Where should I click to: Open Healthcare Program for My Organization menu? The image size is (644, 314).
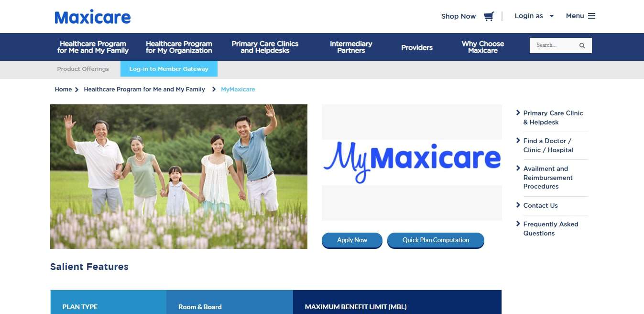tap(179, 47)
